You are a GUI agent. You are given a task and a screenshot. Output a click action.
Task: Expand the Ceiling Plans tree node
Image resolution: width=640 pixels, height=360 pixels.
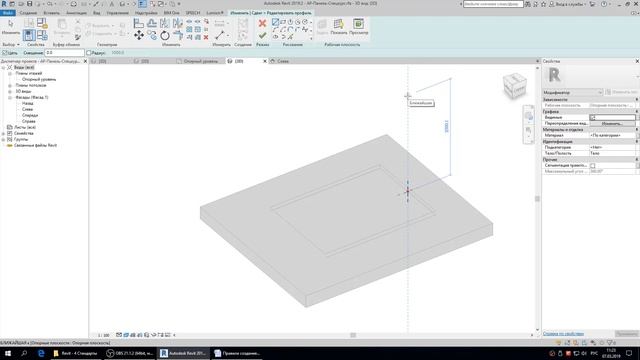(x=10, y=86)
